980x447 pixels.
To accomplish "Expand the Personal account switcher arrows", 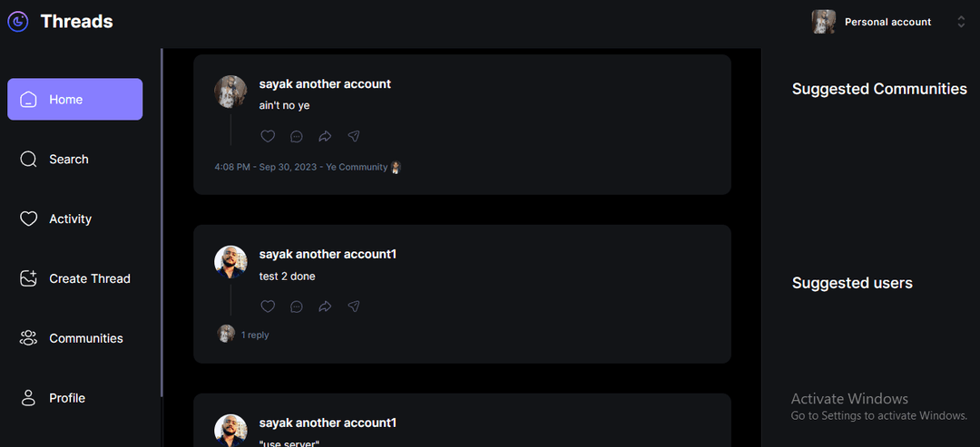I will coord(961,22).
